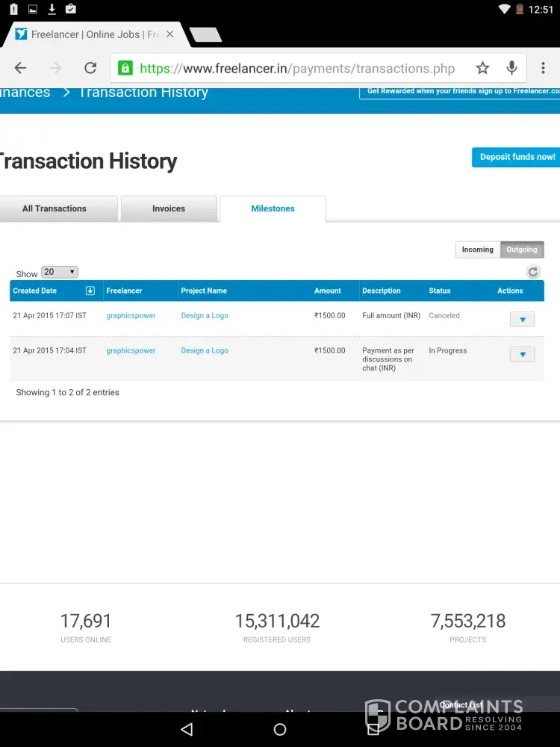560x747 pixels.
Task: Tap the clipboard check notification icon
Action: pyautogui.click(x=70, y=8)
